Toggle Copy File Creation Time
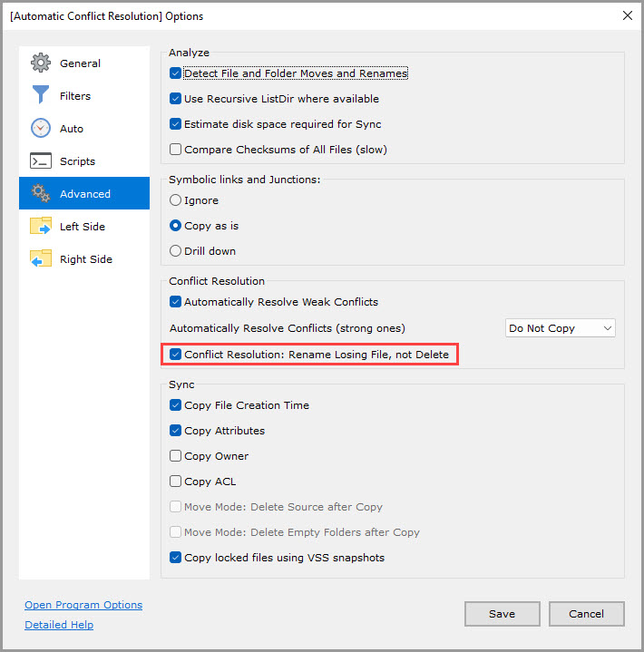 (175, 405)
